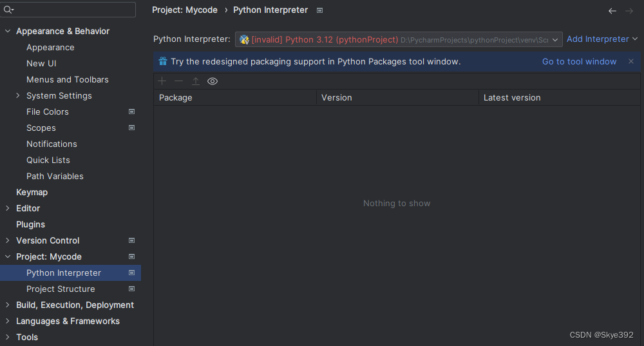Viewport: 644px width, 346px height.
Task: Select Notifications in the settings tree
Action: tap(52, 144)
